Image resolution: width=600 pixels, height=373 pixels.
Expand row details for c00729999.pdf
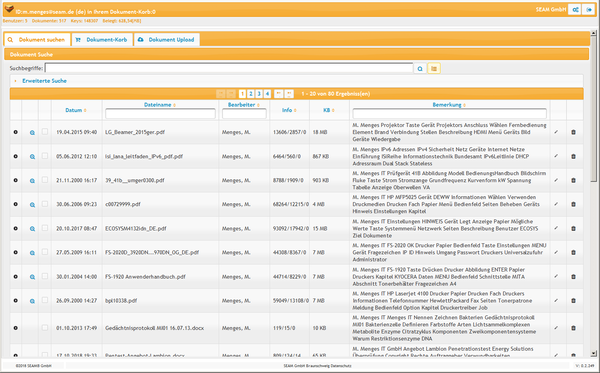[x=16, y=204]
